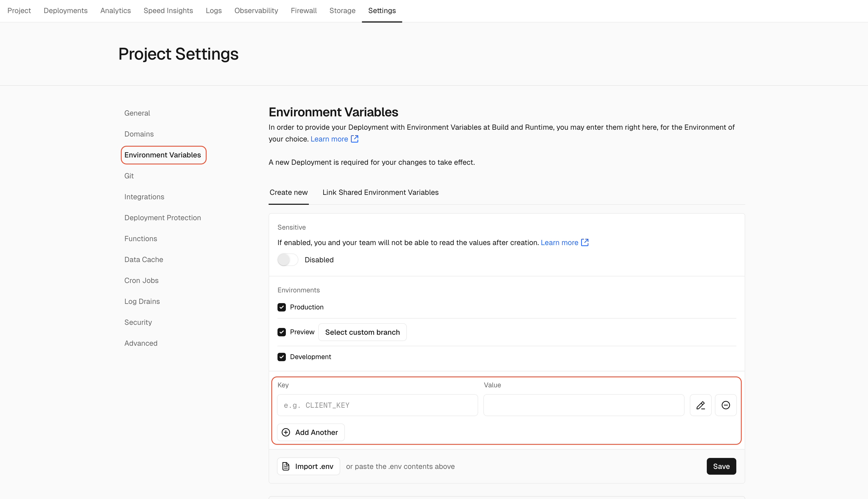
Task: Toggle the Sensitive Disabled switch
Action: point(287,260)
